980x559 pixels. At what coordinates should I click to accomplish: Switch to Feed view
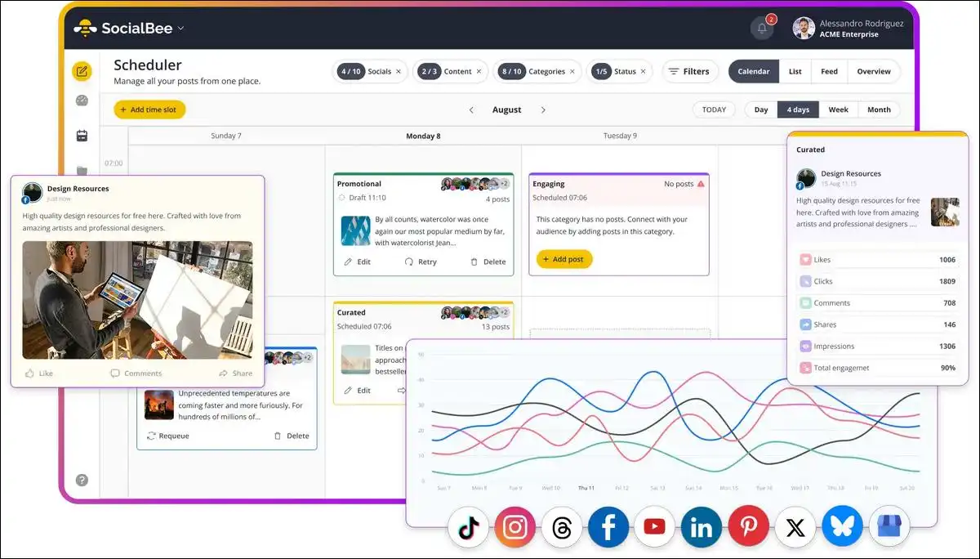click(x=829, y=72)
